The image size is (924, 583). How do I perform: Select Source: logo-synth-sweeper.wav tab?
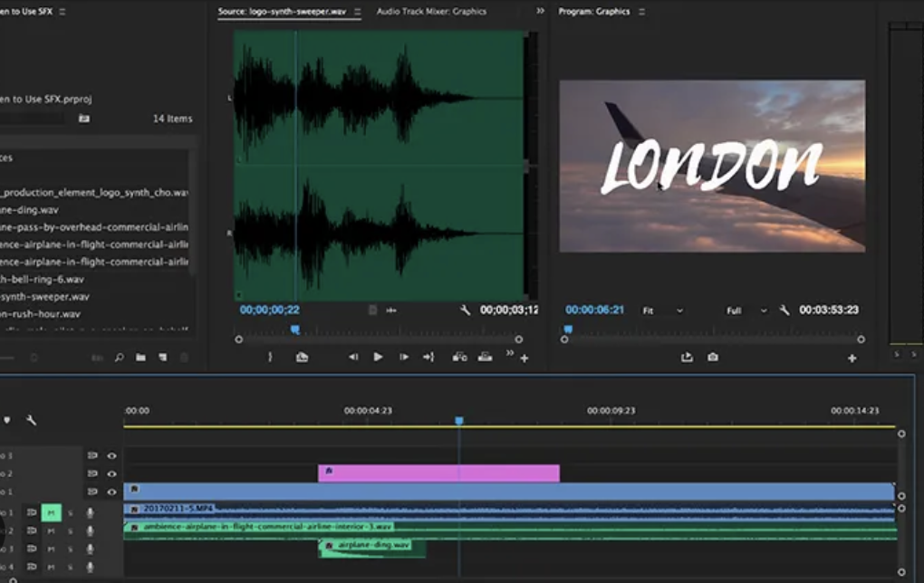point(282,11)
